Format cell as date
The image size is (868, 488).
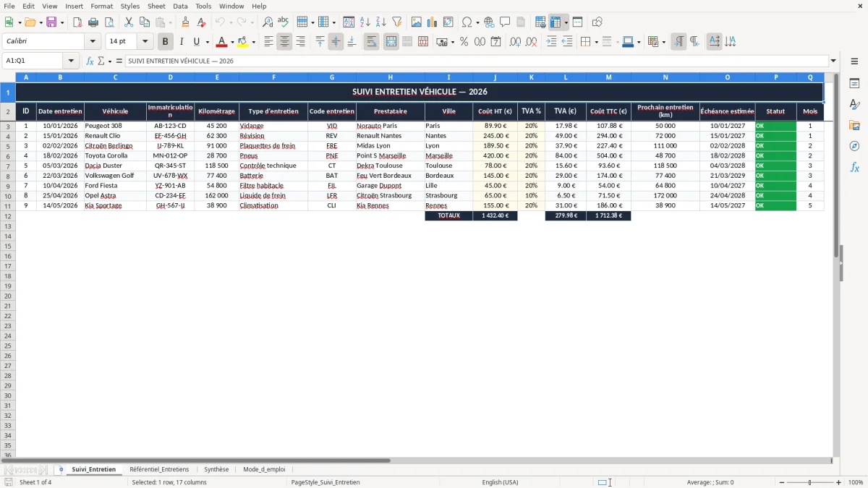point(496,42)
